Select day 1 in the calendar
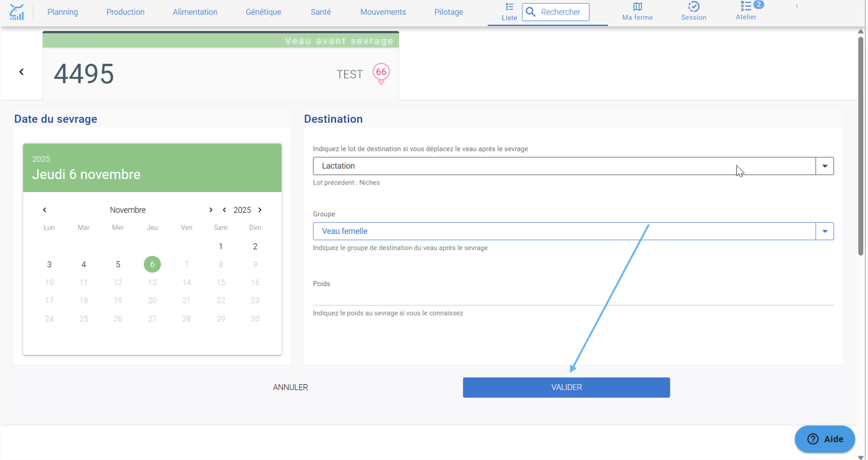The image size is (868, 460). [221, 246]
